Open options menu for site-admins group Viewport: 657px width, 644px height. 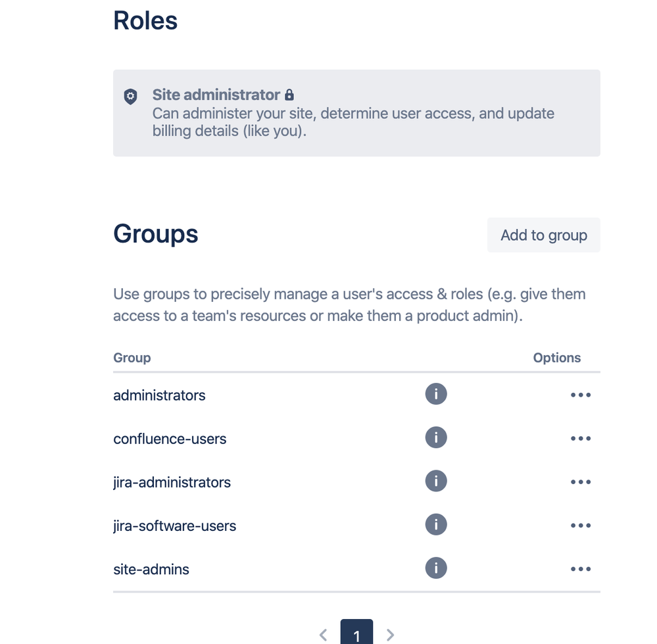click(581, 569)
